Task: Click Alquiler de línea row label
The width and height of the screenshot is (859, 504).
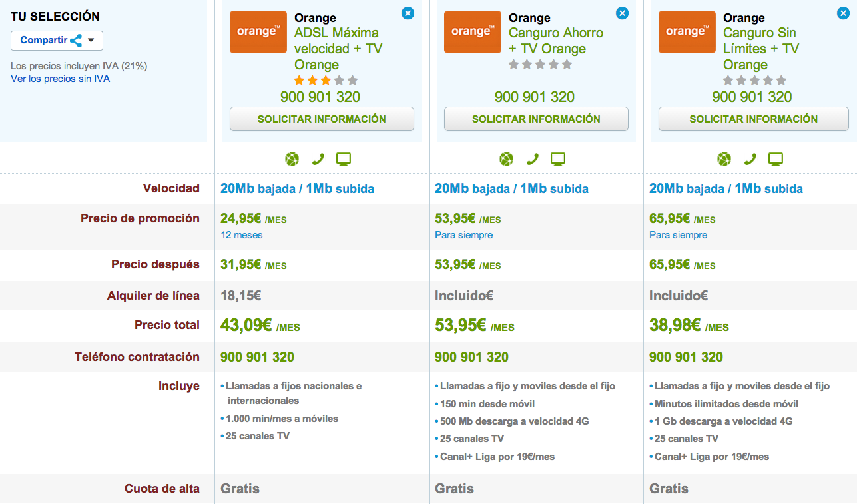Action: [153, 295]
